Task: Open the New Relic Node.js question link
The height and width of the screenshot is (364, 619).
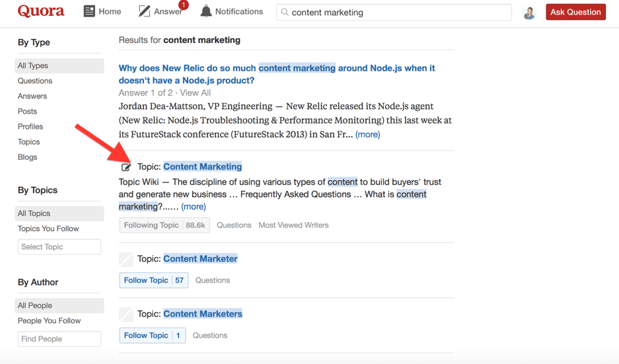Action: click(x=277, y=74)
